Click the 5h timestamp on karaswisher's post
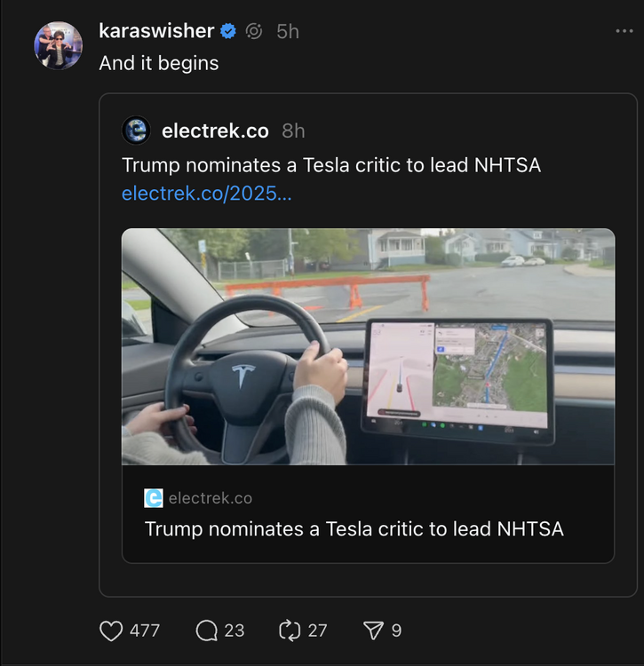The width and height of the screenshot is (644, 666). point(287,31)
